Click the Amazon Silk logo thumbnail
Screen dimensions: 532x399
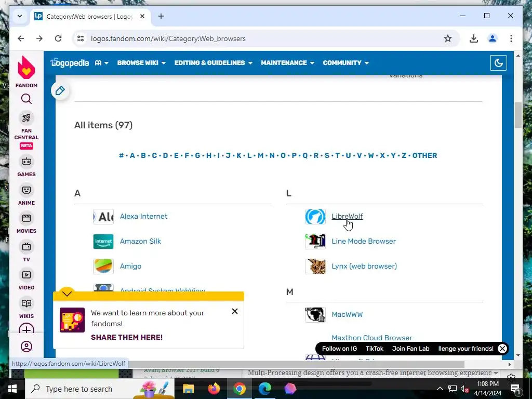pyautogui.click(x=103, y=242)
